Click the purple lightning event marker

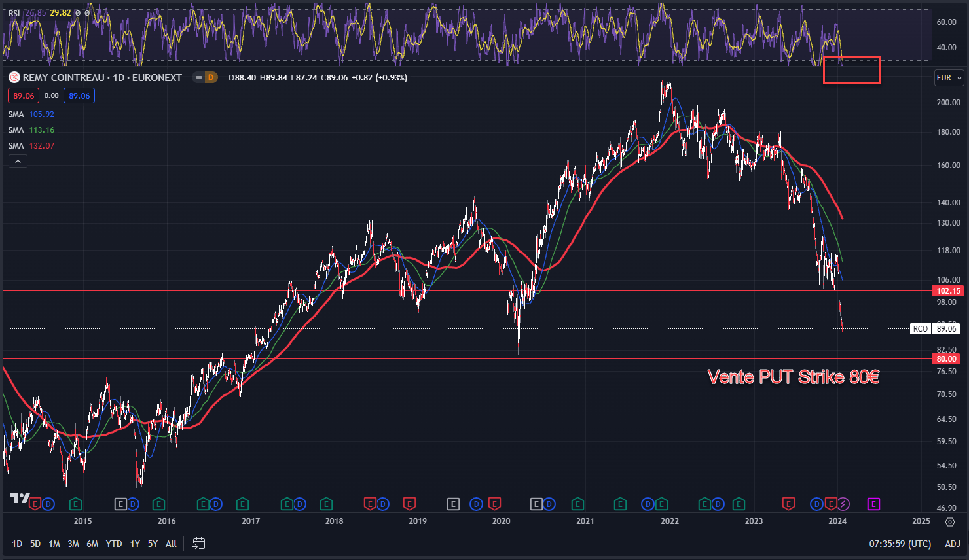[843, 504]
